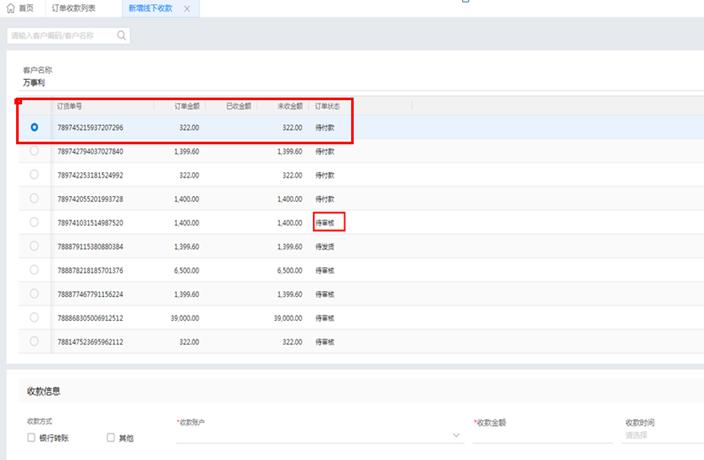The height and width of the screenshot is (460, 704).
Task: Click the 订单状态 column header
Action: coord(327,106)
